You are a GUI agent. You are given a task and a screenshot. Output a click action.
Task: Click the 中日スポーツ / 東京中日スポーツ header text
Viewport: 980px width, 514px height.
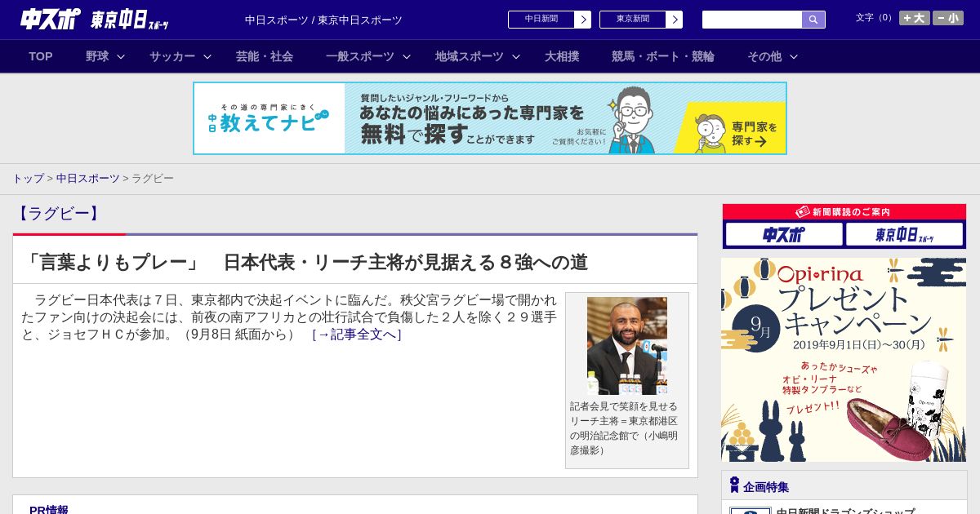(323, 20)
